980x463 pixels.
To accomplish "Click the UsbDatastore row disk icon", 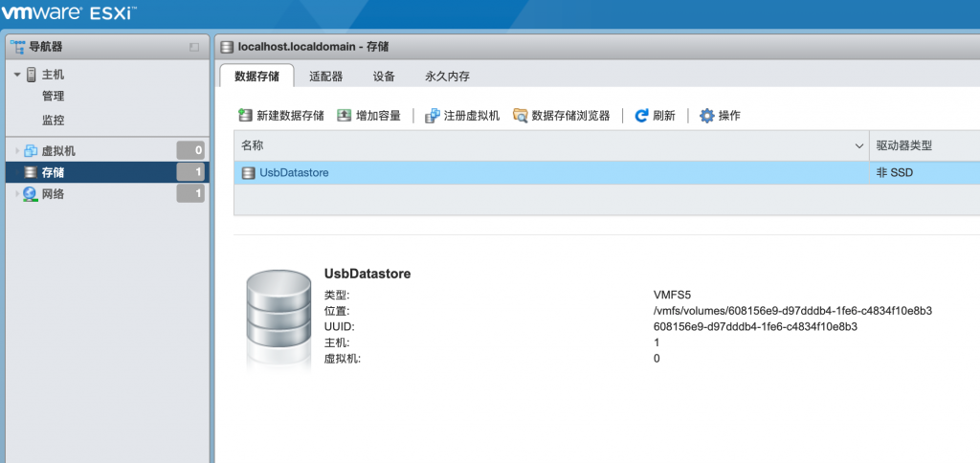I will 248,173.
